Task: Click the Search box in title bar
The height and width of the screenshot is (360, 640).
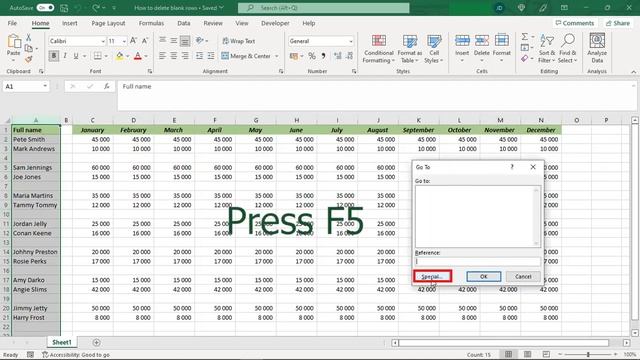Action: click(324, 8)
